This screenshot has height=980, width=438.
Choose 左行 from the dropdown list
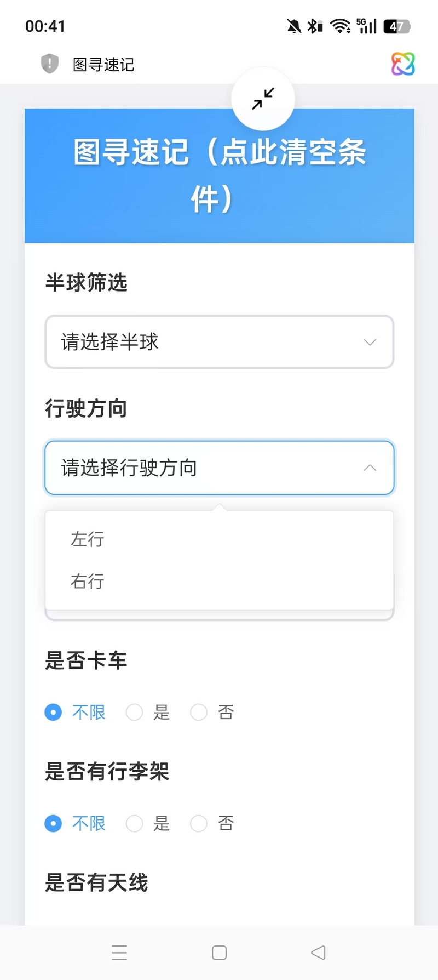pos(88,539)
